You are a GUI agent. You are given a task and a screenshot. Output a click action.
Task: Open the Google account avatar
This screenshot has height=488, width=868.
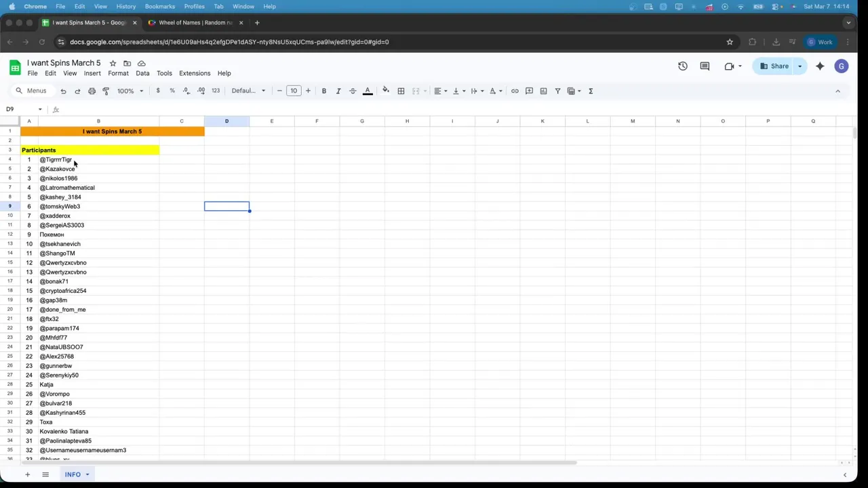point(842,66)
